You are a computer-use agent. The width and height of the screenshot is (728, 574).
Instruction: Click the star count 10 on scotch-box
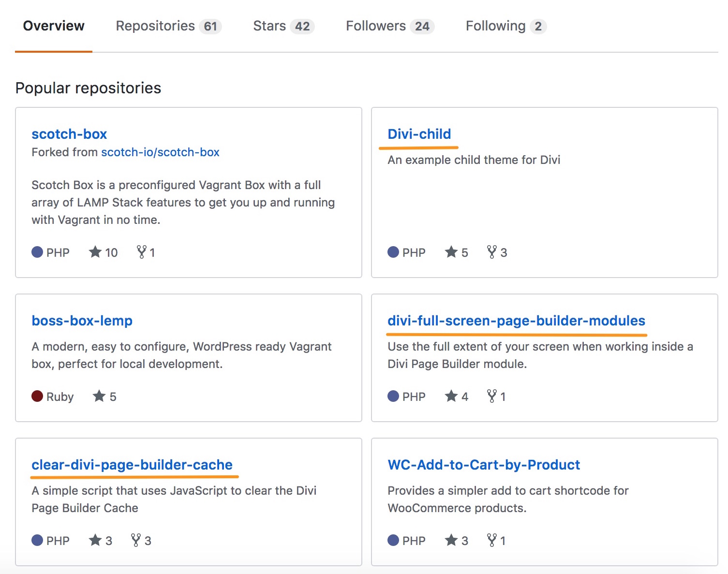(x=111, y=252)
